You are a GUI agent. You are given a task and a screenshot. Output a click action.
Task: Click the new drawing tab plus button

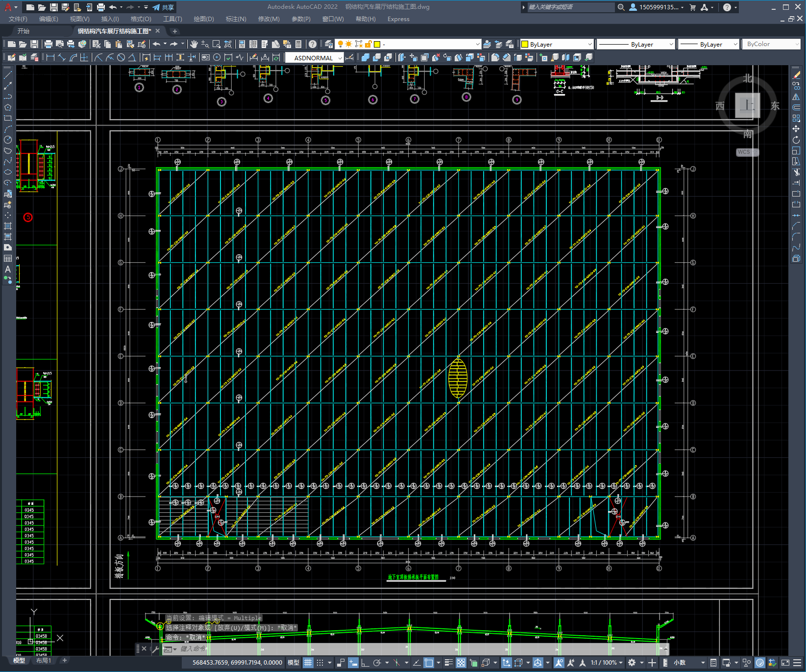[x=175, y=31]
